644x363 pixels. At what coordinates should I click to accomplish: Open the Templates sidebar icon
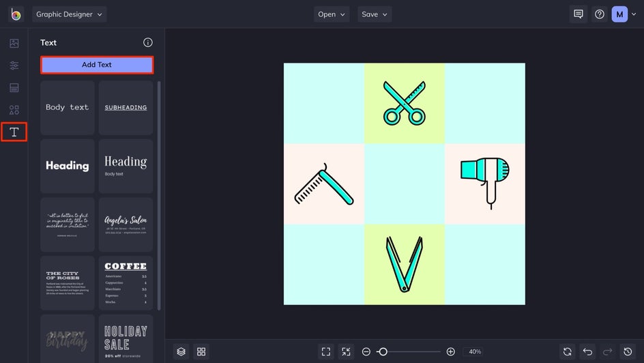[14, 87]
